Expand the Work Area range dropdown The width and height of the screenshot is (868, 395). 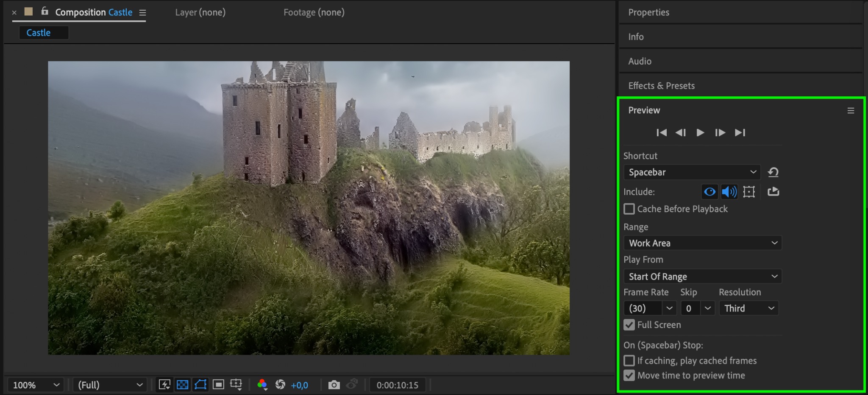(x=702, y=243)
